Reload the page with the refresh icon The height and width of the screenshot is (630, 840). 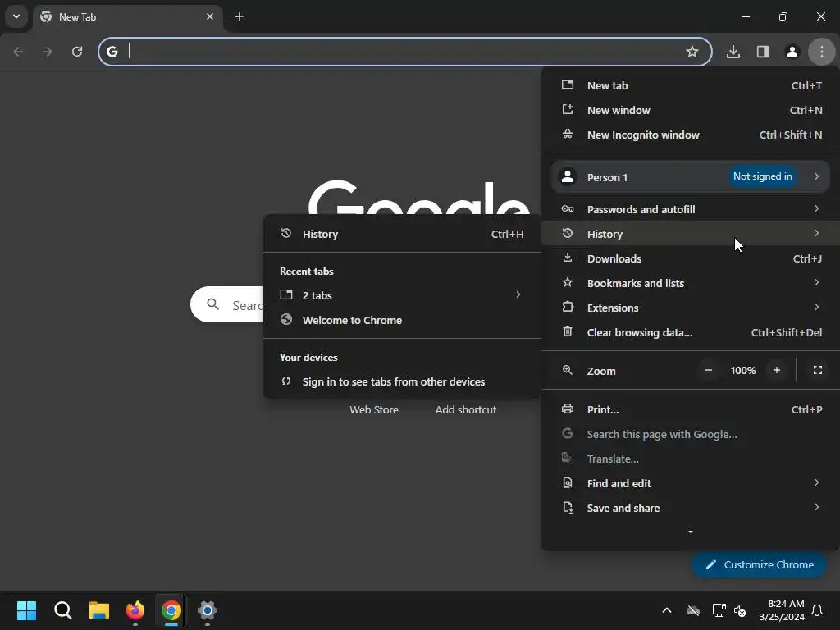coord(77,52)
